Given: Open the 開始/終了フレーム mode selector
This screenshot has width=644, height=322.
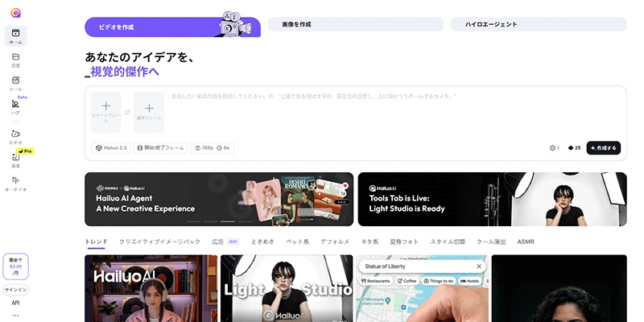Looking at the screenshot, I should coord(160,148).
